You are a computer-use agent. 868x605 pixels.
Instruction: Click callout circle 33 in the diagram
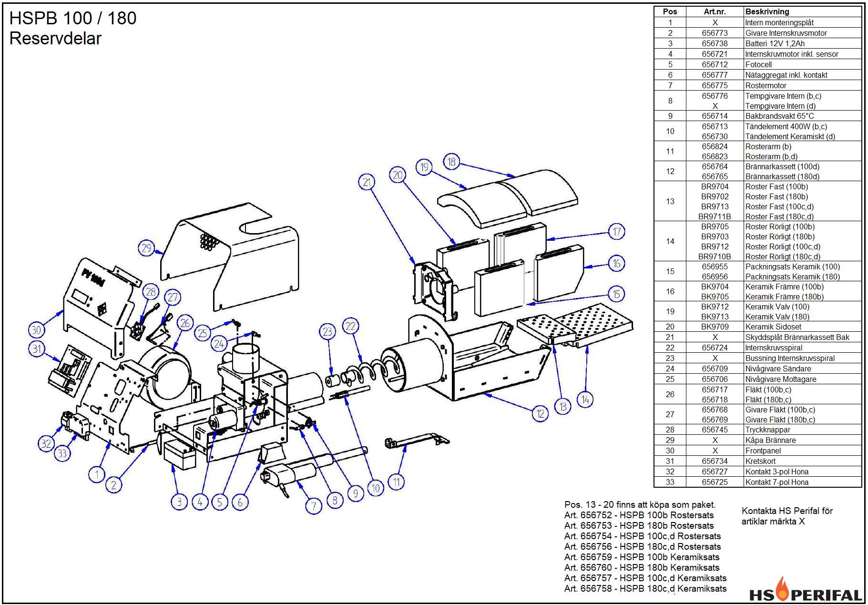tap(62, 453)
